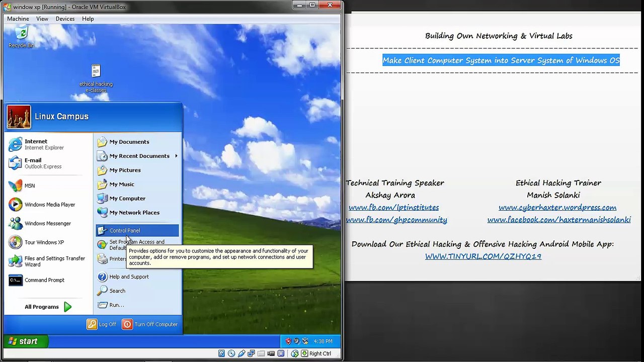
Task: Select the ethical hacking e-classes desktop file
Action: point(96,79)
